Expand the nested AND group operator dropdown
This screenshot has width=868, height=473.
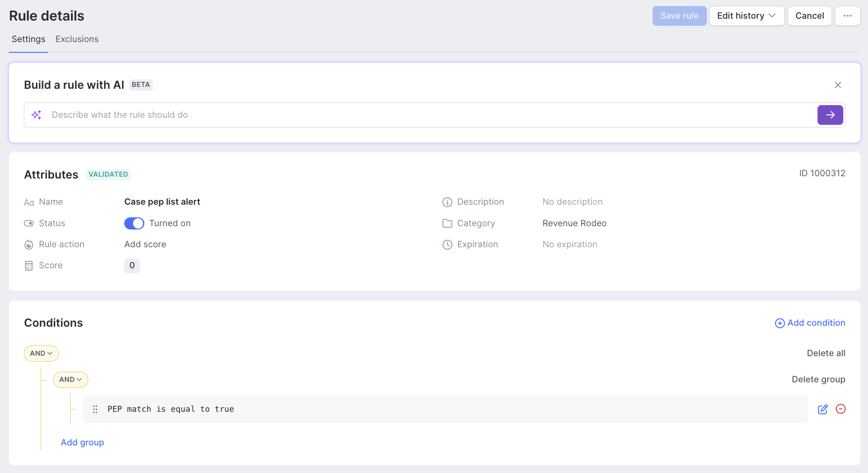(71, 380)
